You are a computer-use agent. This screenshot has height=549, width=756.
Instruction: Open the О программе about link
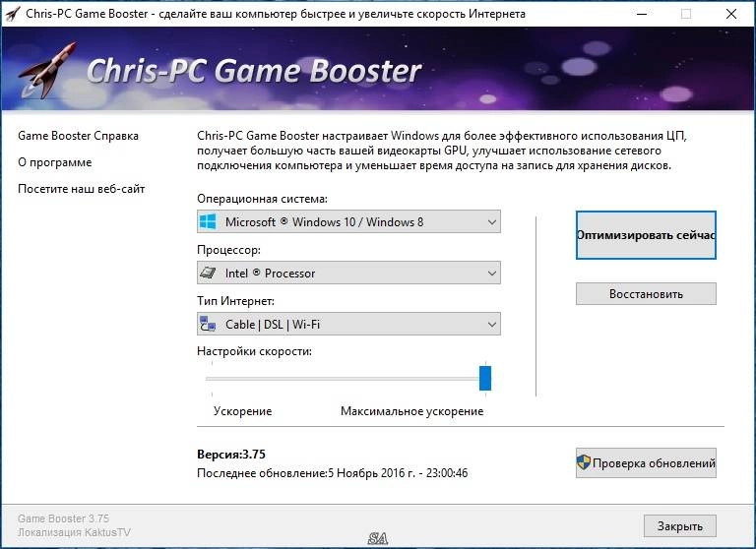coord(55,162)
